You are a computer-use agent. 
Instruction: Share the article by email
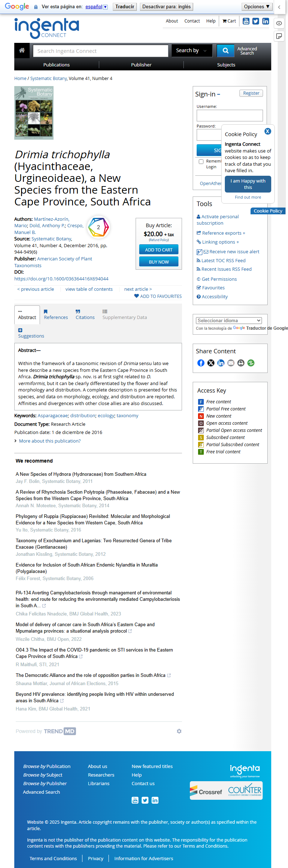(231, 363)
